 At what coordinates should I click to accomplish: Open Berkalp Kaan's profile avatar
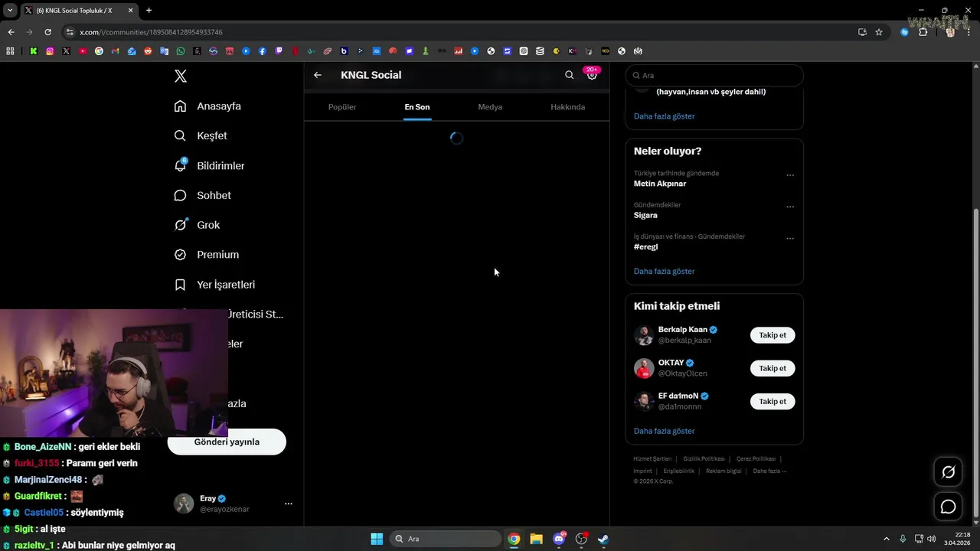644,335
